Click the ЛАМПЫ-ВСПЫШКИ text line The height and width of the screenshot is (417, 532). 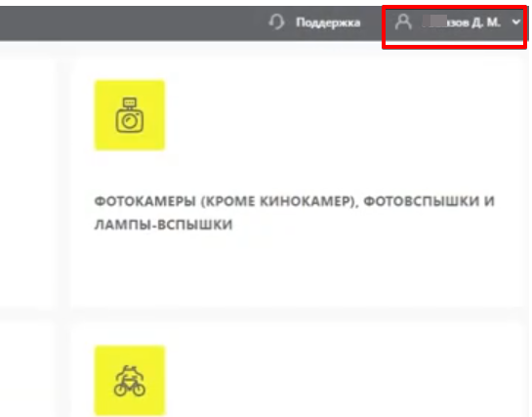(163, 225)
